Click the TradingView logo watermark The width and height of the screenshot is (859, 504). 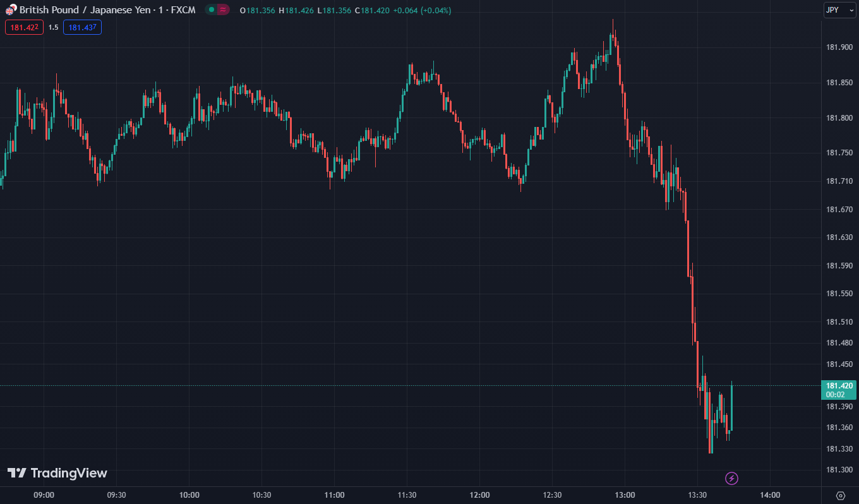pyautogui.click(x=57, y=473)
